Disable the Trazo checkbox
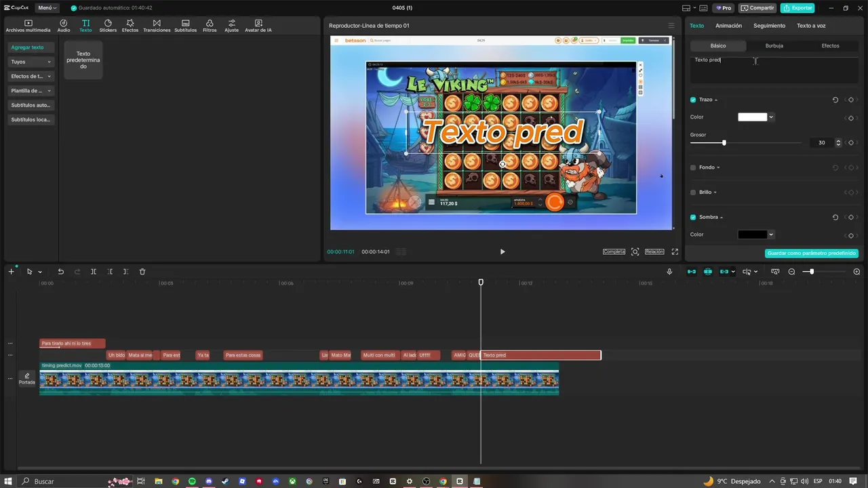 click(x=693, y=100)
